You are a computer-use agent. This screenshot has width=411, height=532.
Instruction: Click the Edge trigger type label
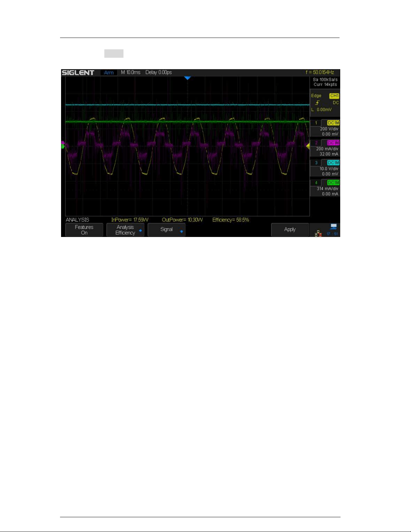pos(316,96)
